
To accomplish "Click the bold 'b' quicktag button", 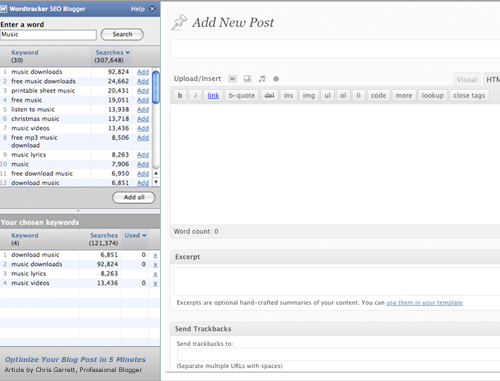I will [180, 96].
